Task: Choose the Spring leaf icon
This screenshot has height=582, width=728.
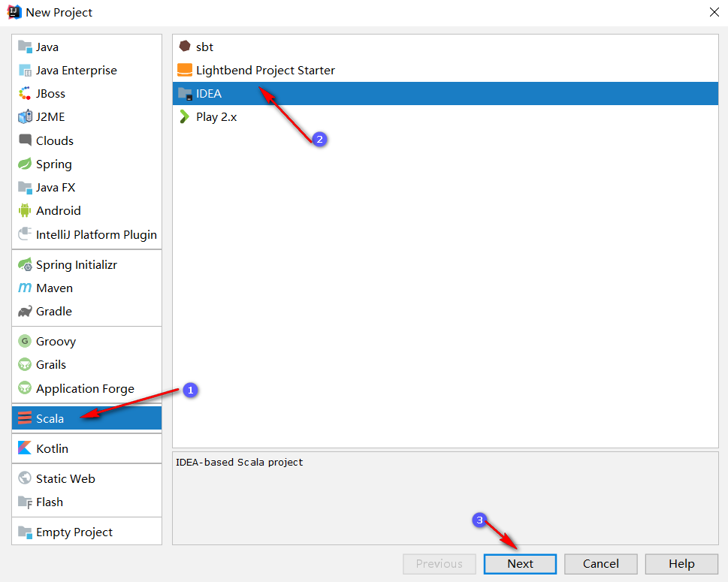Action: pyautogui.click(x=25, y=164)
